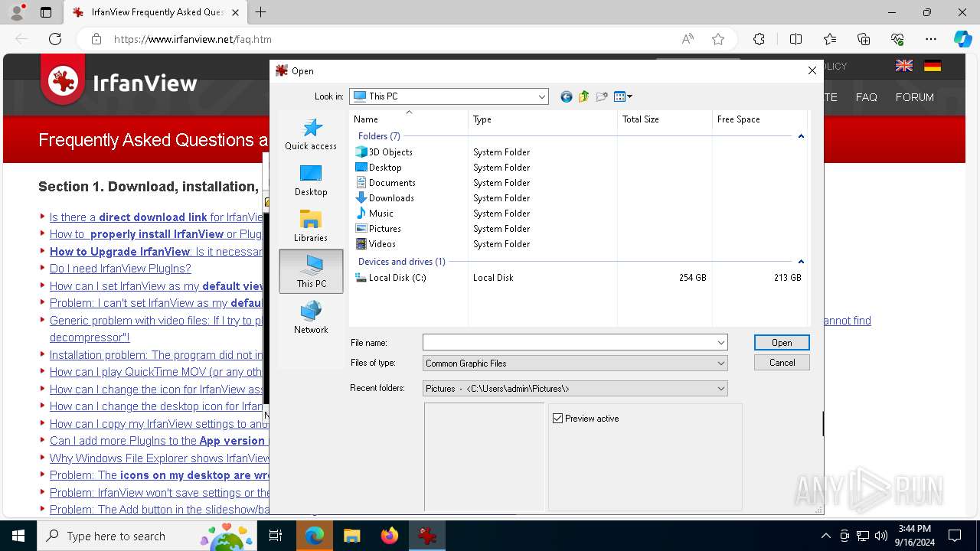Go back to last folder in Open dialog
The height and width of the screenshot is (551, 980).
(x=567, y=96)
